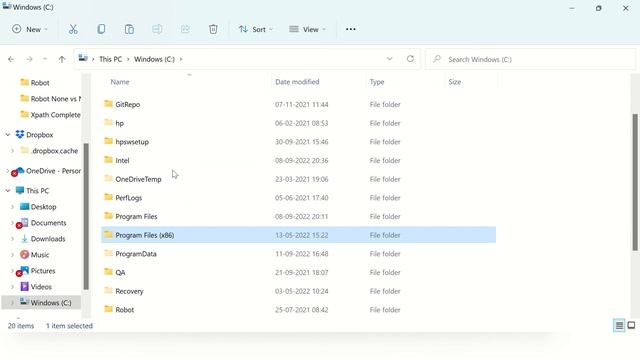Image resolution: width=640 pixels, height=360 pixels.
Task: Select the Program Files (x86) folder
Action: (x=298, y=235)
